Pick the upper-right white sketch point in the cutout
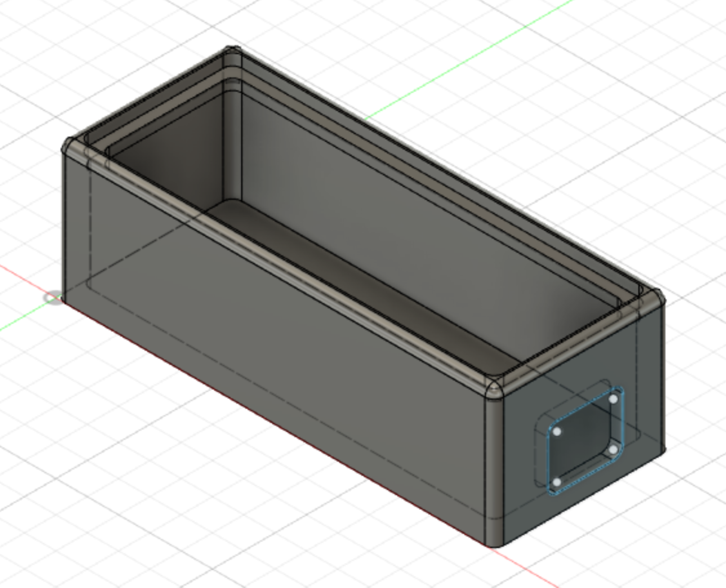Image resolution: width=726 pixels, height=588 pixels. pyautogui.click(x=613, y=399)
